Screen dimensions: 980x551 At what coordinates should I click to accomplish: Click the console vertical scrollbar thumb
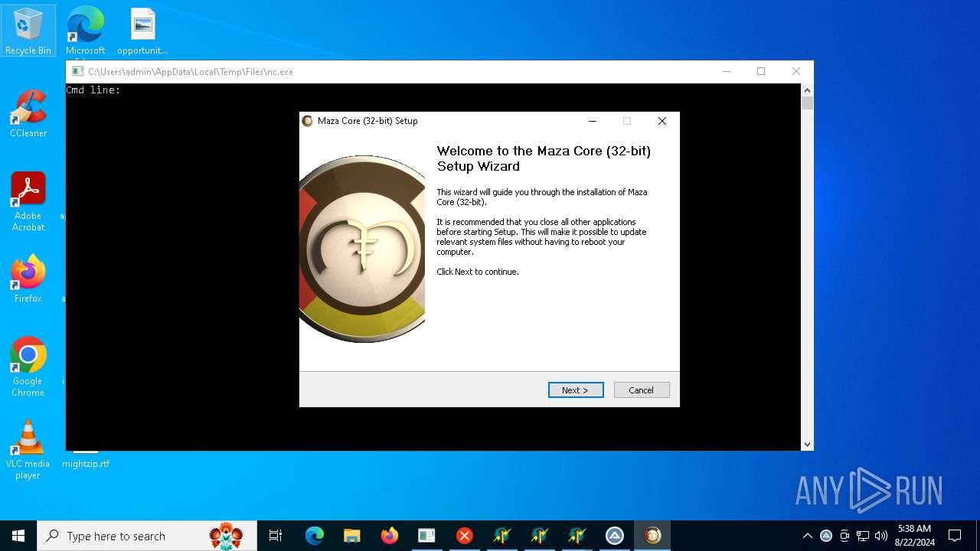tap(807, 103)
